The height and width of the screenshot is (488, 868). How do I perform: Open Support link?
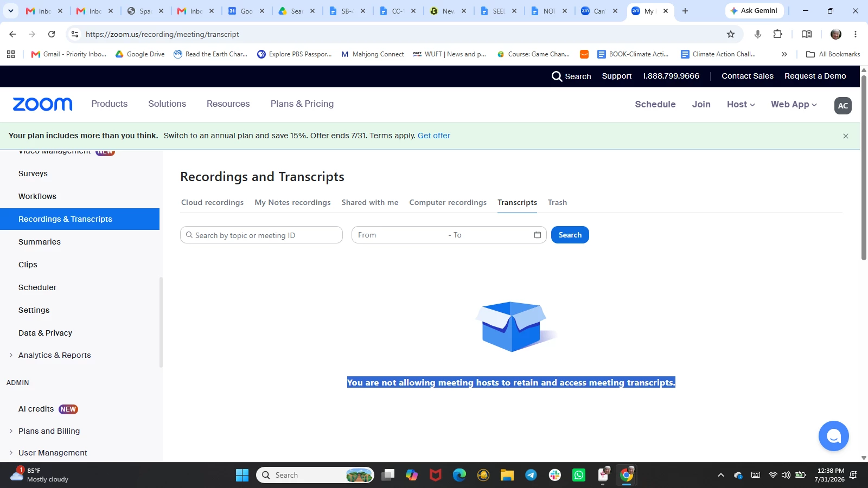click(x=617, y=76)
